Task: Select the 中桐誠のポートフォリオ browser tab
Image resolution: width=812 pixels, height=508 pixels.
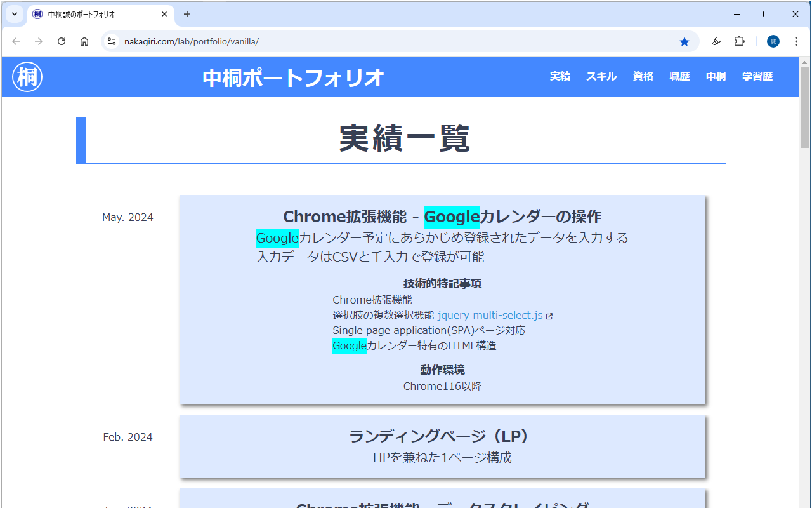Action: point(100,14)
